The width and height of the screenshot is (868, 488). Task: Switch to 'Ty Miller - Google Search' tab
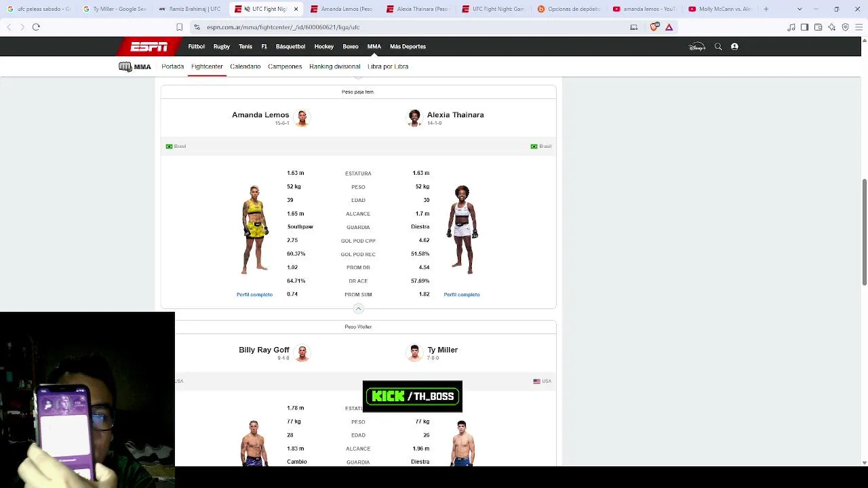[115, 9]
